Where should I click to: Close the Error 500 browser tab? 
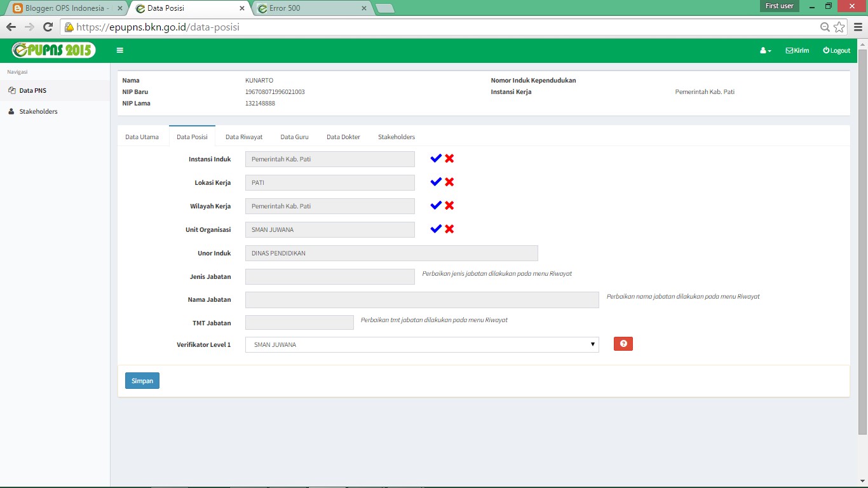pos(364,8)
